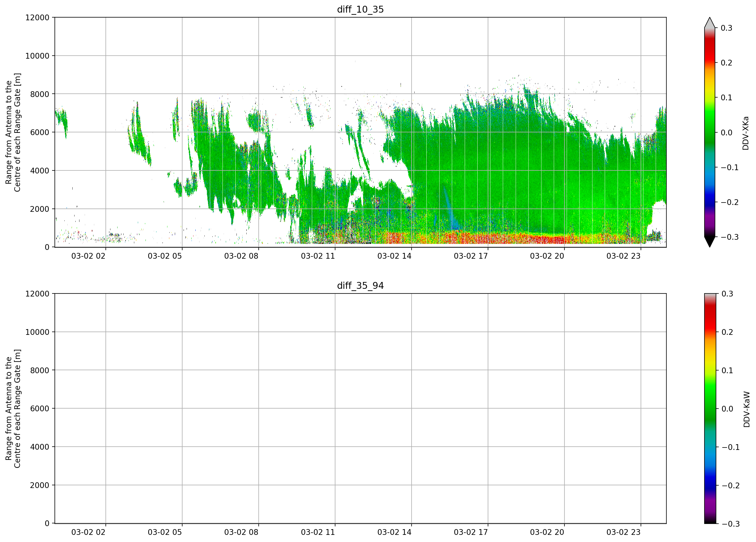The image size is (756, 542).
Task: Click "03-02 20" x-tick under diff_10_35 plot
Action: pos(547,256)
